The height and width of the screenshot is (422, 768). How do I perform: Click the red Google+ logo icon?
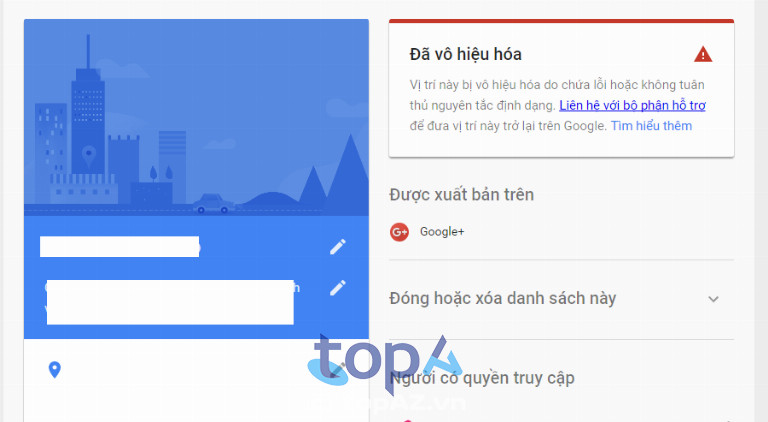tap(399, 232)
